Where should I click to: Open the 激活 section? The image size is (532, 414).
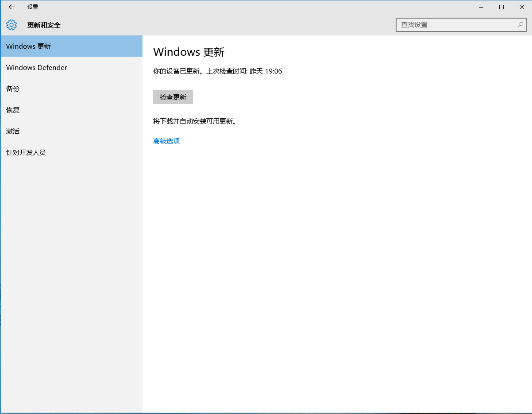tap(72, 131)
